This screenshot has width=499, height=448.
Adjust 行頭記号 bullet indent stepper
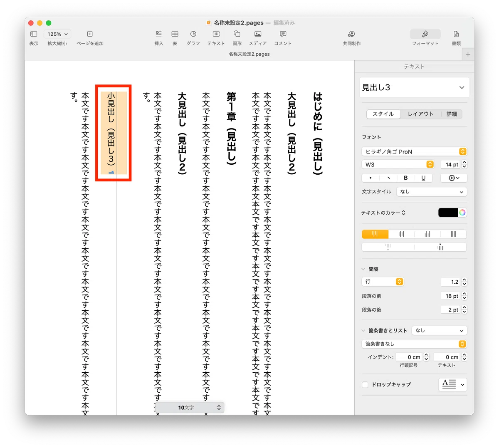(426, 357)
